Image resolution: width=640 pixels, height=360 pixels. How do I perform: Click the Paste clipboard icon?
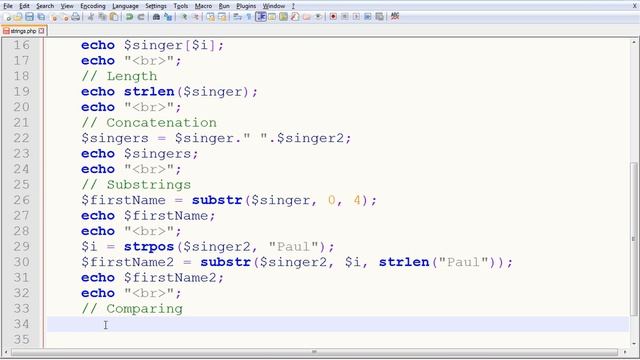pyautogui.click(x=114, y=17)
